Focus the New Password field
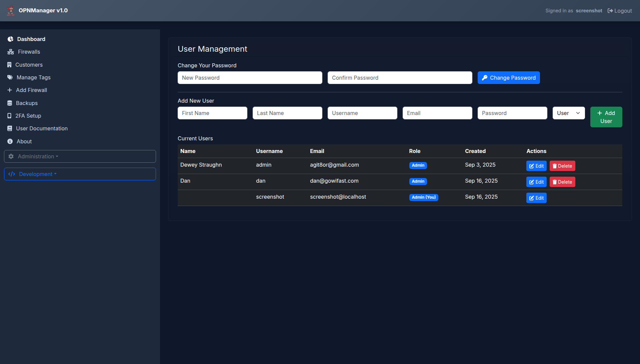The width and height of the screenshot is (640, 364). coord(250,78)
